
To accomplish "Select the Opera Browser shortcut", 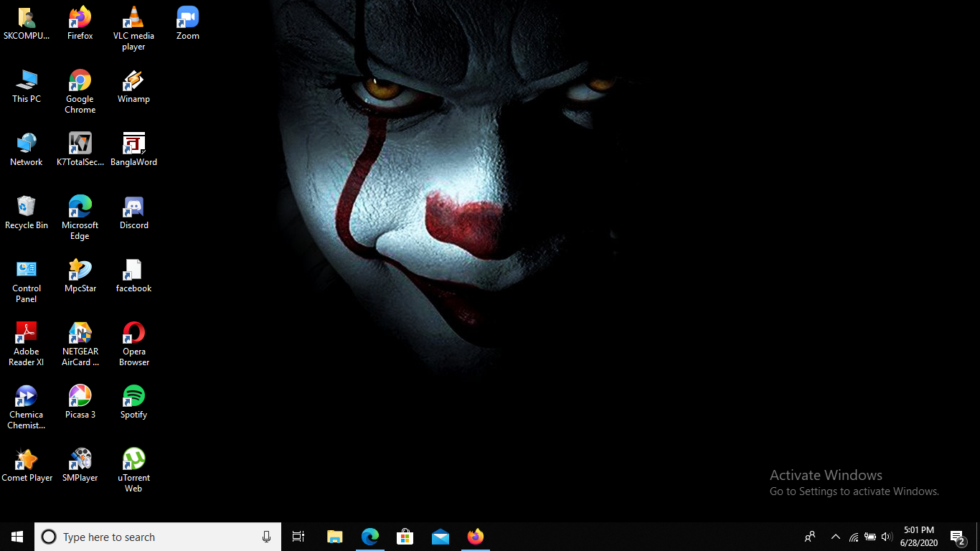I will (133, 344).
